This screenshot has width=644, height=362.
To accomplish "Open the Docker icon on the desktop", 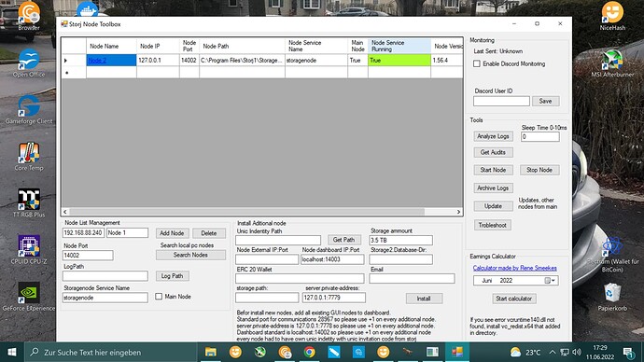I will pos(87,9).
